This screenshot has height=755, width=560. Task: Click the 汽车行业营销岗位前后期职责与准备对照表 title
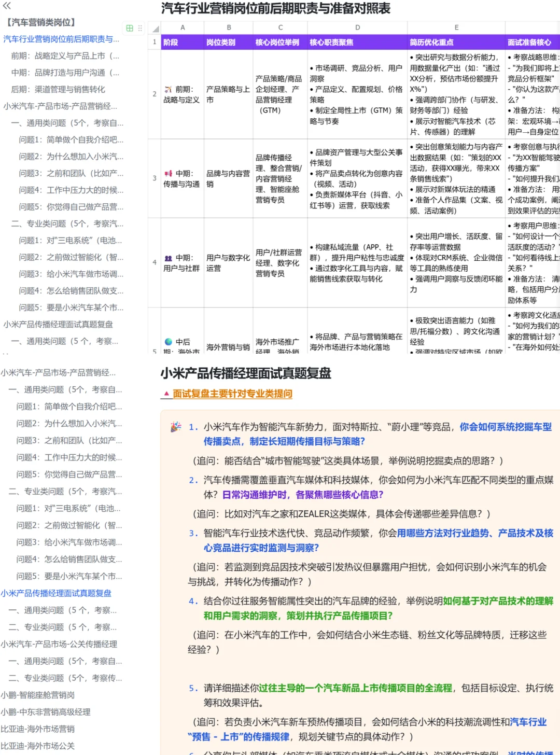[275, 8]
